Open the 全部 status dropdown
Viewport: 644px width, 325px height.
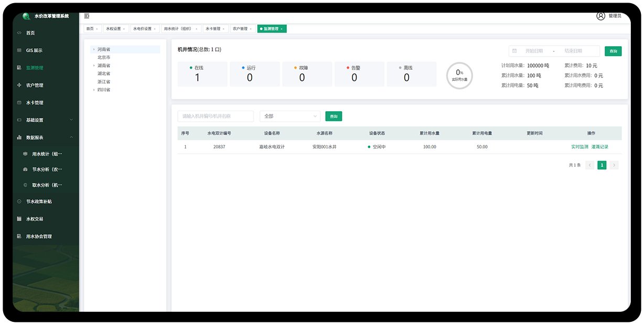click(x=289, y=116)
